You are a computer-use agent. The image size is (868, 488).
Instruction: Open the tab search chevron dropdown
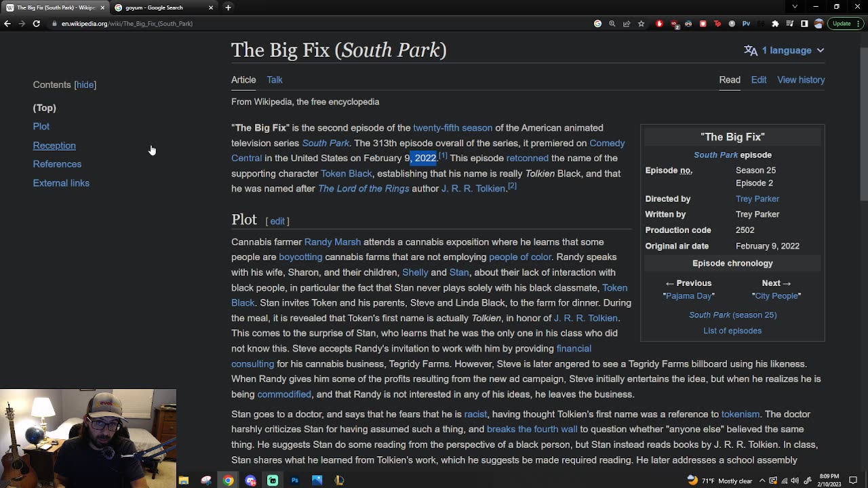(x=795, y=7)
